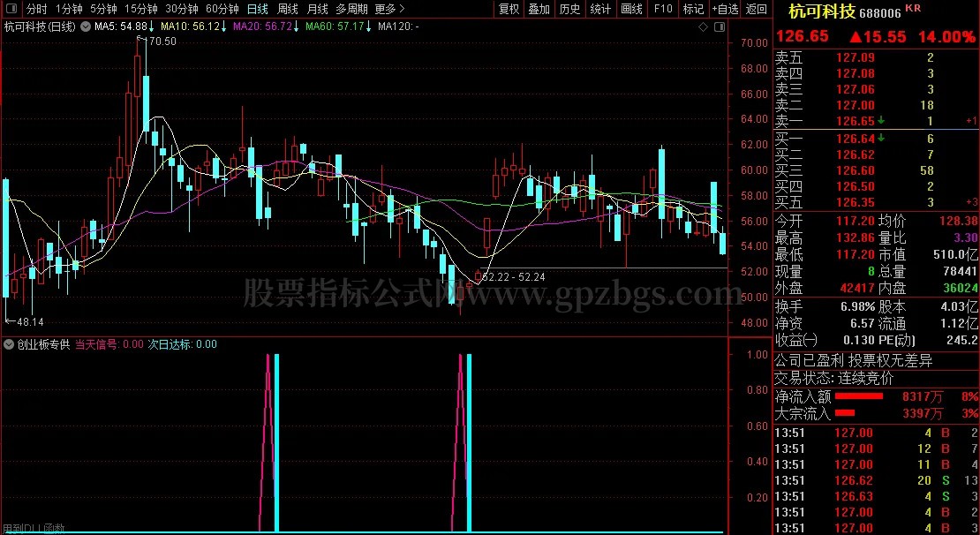
Task: Click the 杭可科技 stock name title
Action: [x=822, y=11]
